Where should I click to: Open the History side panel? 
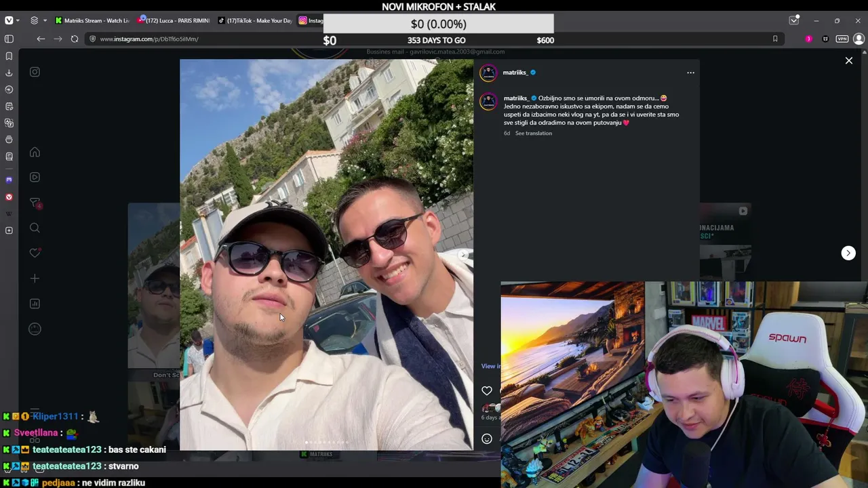9,89
